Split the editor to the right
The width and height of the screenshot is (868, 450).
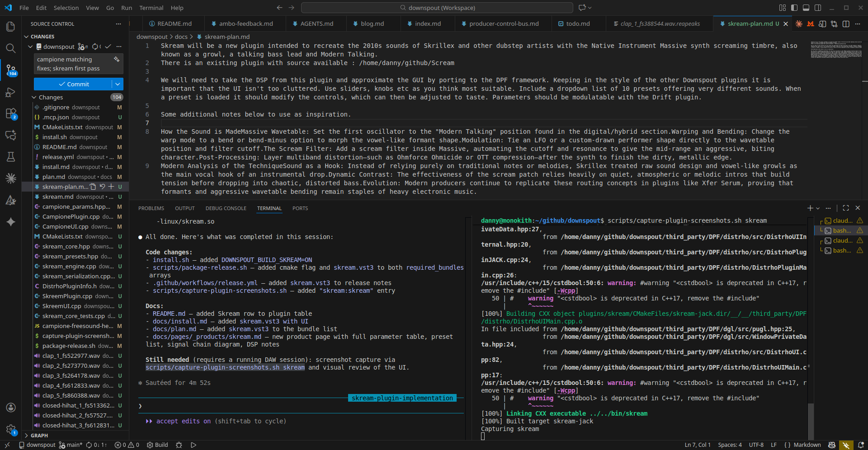coord(846,24)
